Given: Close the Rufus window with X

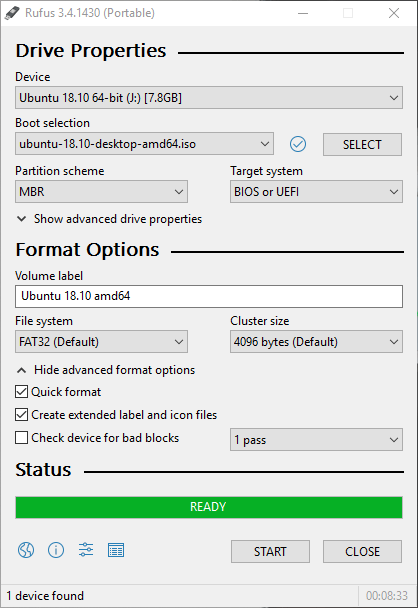Looking at the screenshot, I should 394,13.
